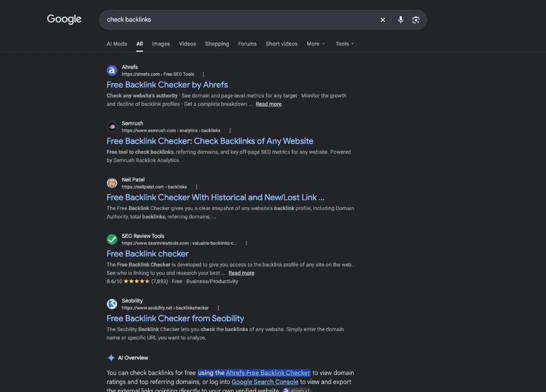Open Free Backlink Checker from Seobility
The image size is (546, 392).
[x=175, y=318]
